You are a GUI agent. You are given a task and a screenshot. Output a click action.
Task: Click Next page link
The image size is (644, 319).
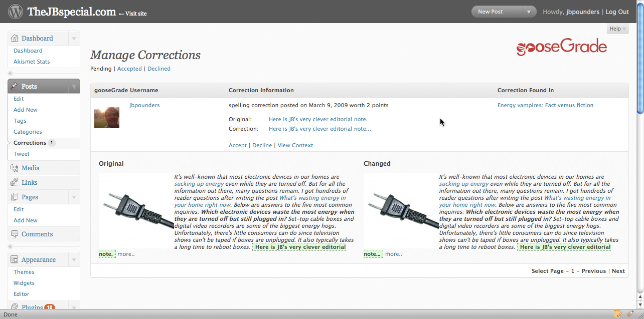(x=618, y=271)
